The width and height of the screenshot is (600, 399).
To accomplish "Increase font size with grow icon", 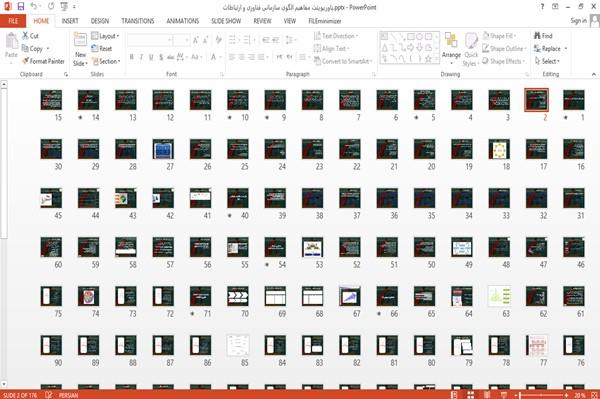I will (x=196, y=40).
